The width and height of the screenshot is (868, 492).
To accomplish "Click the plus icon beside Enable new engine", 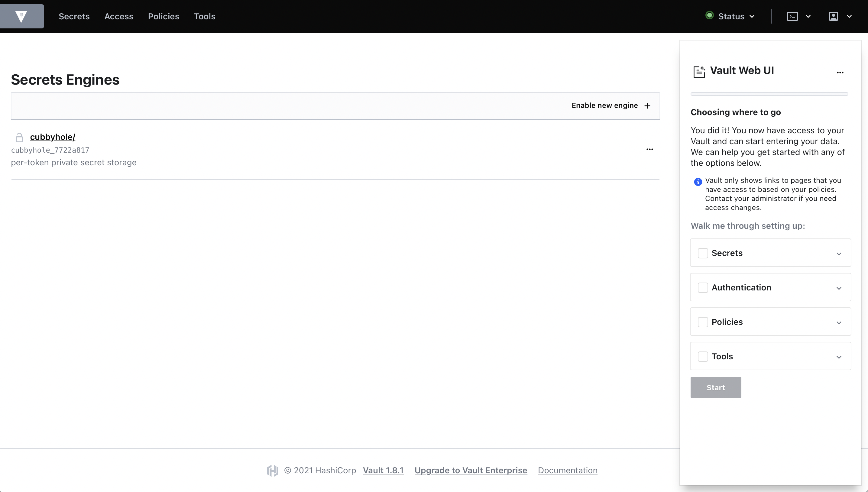I will 647,106.
